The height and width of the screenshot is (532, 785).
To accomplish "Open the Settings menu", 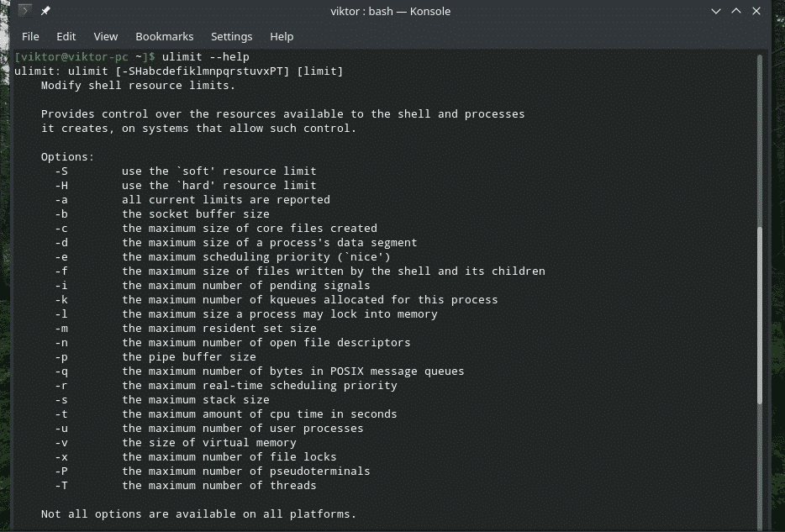I will 231,36.
